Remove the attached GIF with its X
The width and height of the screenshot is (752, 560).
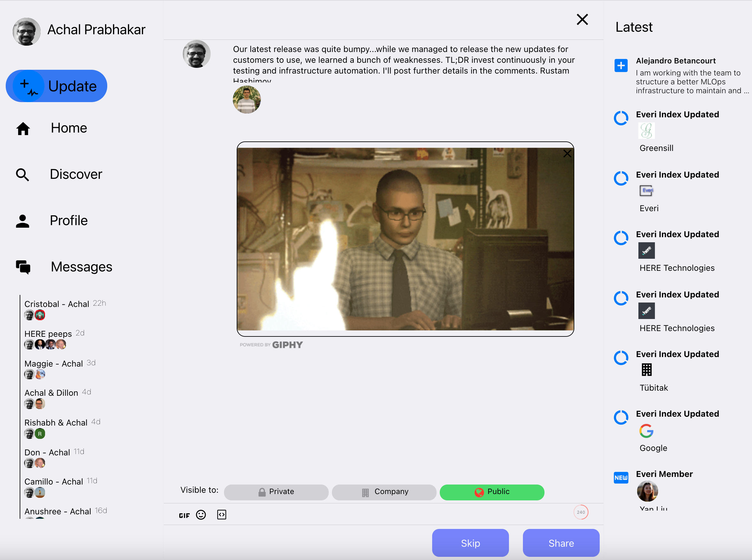tap(567, 153)
